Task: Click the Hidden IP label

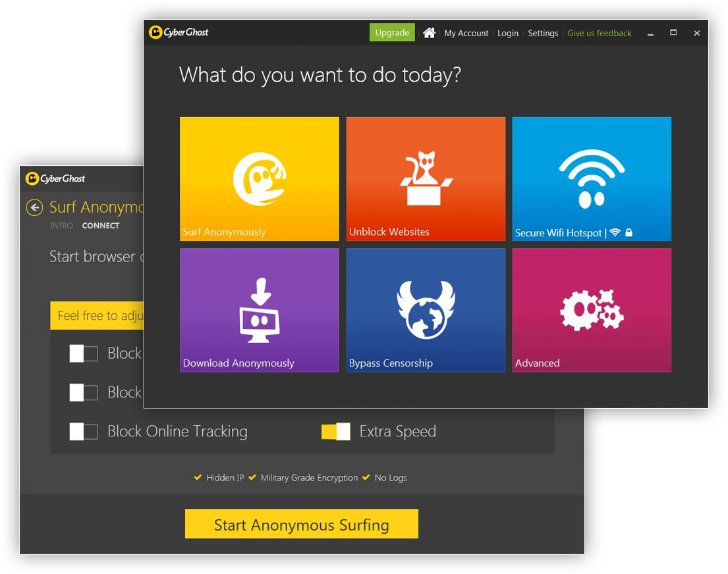Action: point(225,477)
